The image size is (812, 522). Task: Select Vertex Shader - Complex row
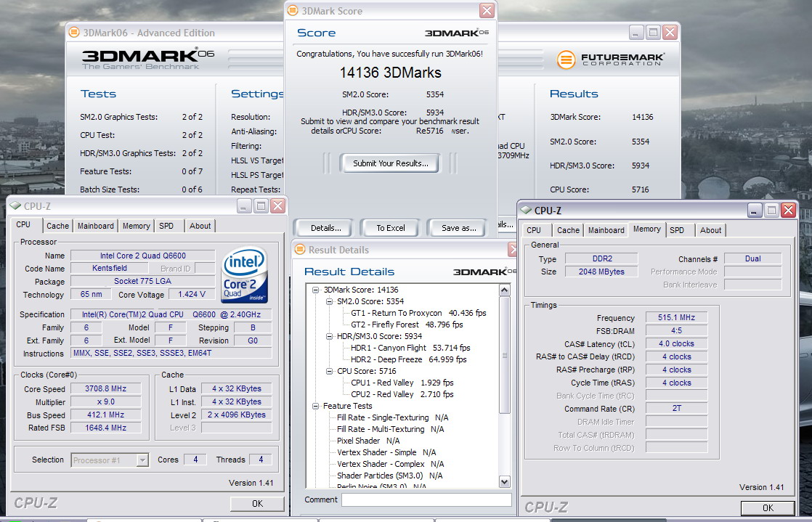(391, 464)
